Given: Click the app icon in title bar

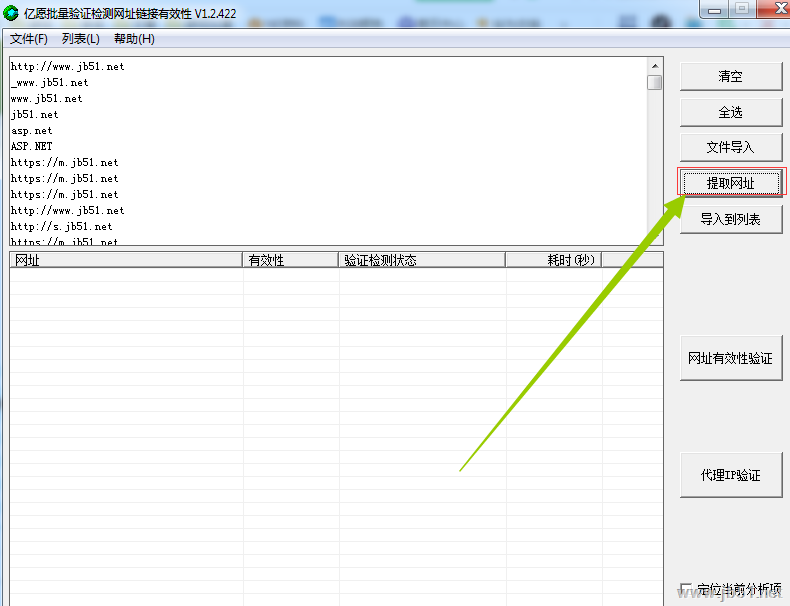Looking at the screenshot, I should [11, 11].
